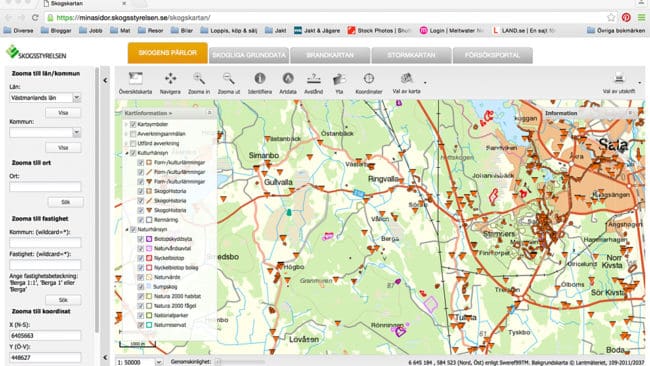This screenshot has width=650, height=366.
Task: Switch to the Försöksportal tab
Action: [492, 55]
